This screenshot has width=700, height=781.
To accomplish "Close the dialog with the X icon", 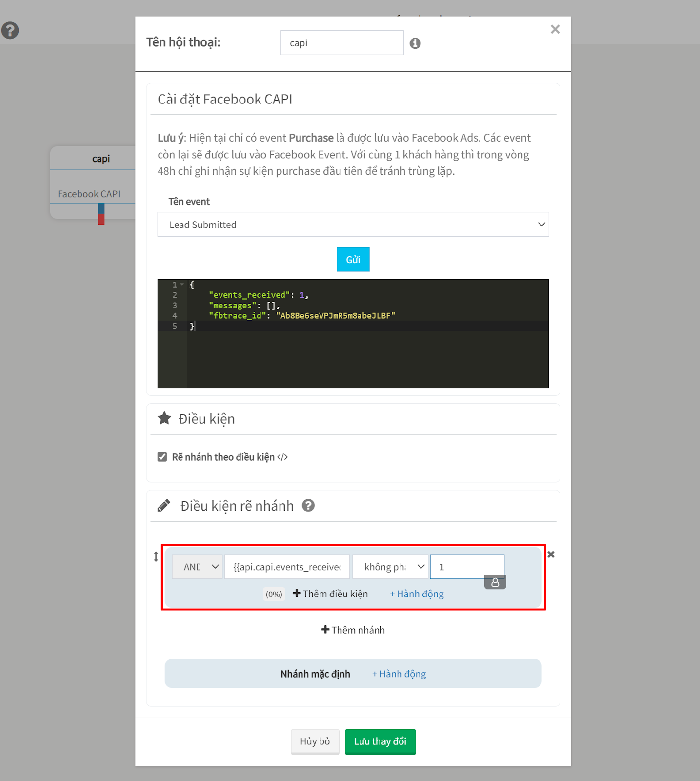I will pos(555,29).
